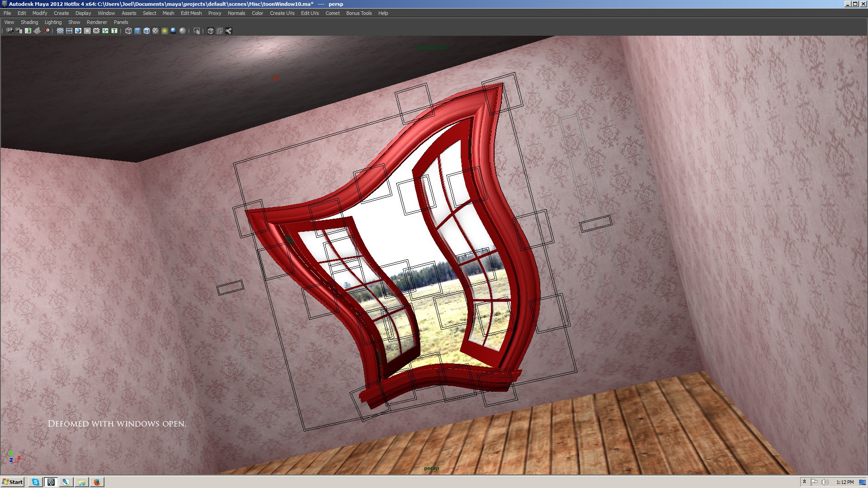Screen dimensions: 868x488
Task: Click the camera Bookmarks icon
Action: (x=28, y=31)
